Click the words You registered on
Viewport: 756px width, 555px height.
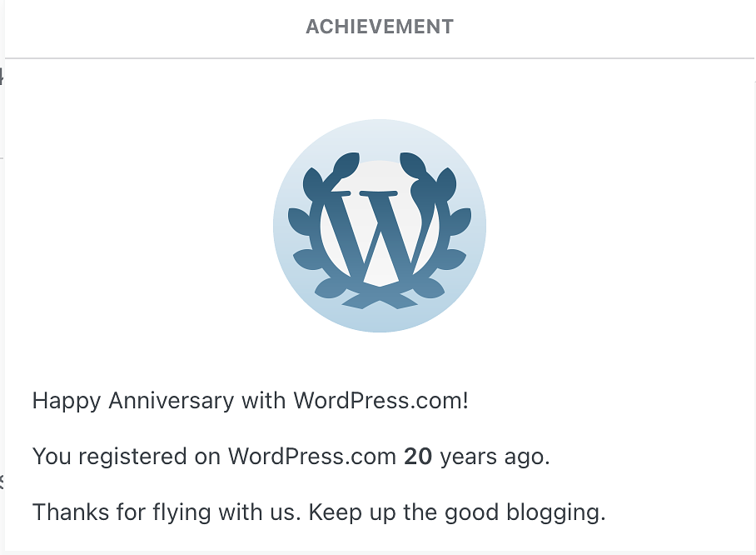(x=127, y=457)
